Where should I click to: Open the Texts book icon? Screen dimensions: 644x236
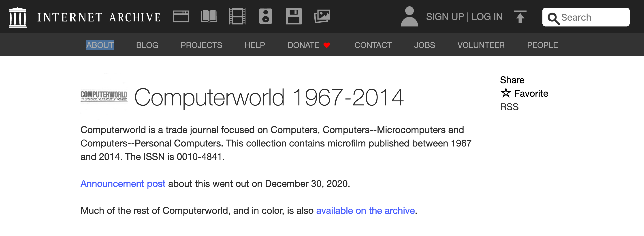[x=209, y=17]
